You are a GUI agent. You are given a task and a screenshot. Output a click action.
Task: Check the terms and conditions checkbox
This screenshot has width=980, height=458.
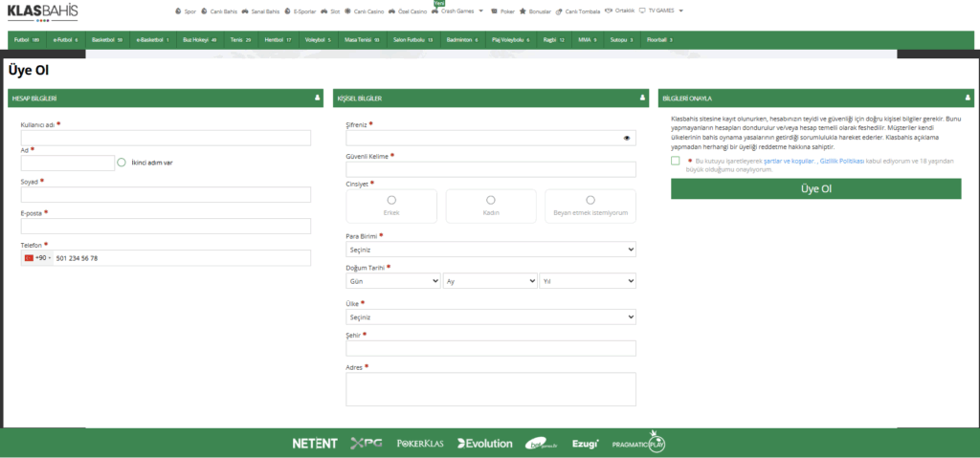pos(675,161)
